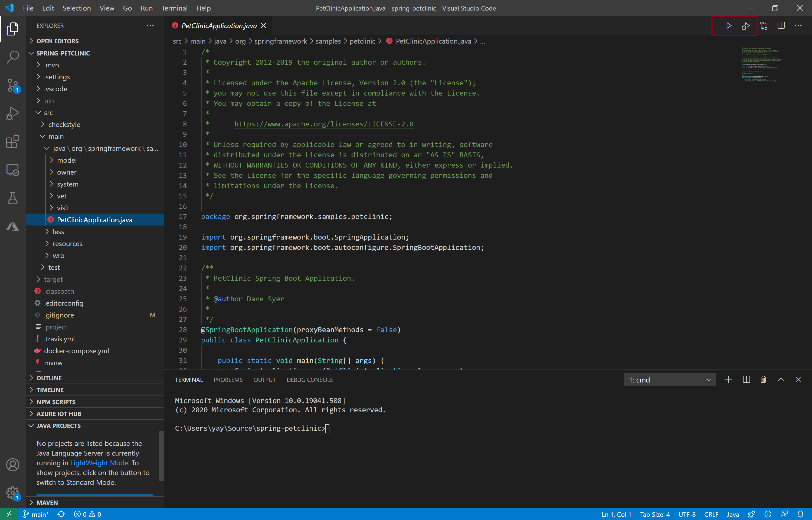This screenshot has height=520, width=812.
Task: Open Explorer views and more actions ellipsis
Action: pyautogui.click(x=150, y=26)
